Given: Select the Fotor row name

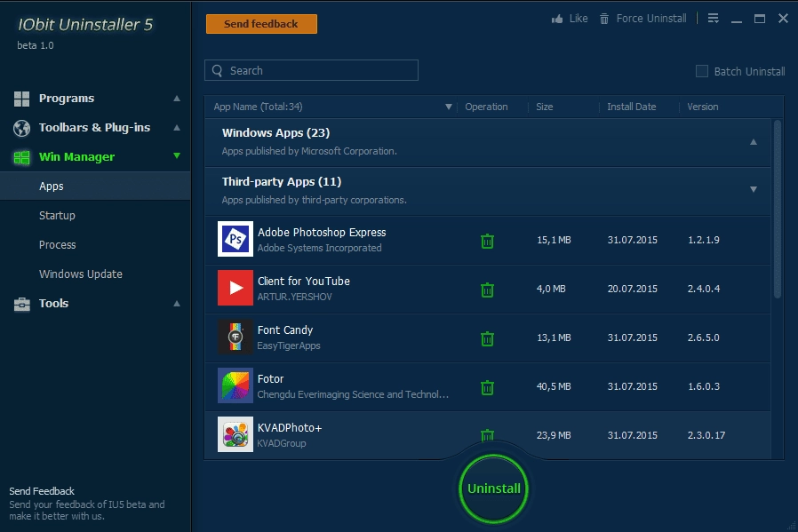Looking at the screenshot, I should point(270,379).
